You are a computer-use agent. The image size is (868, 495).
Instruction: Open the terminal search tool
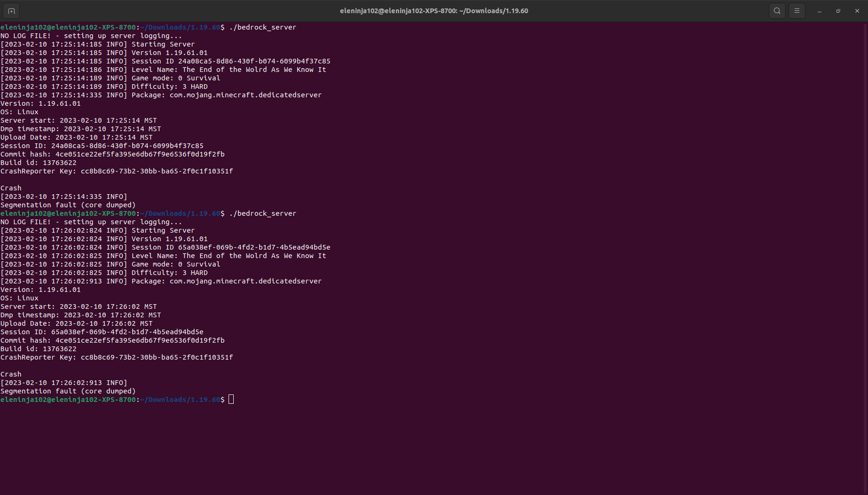tap(777, 11)
